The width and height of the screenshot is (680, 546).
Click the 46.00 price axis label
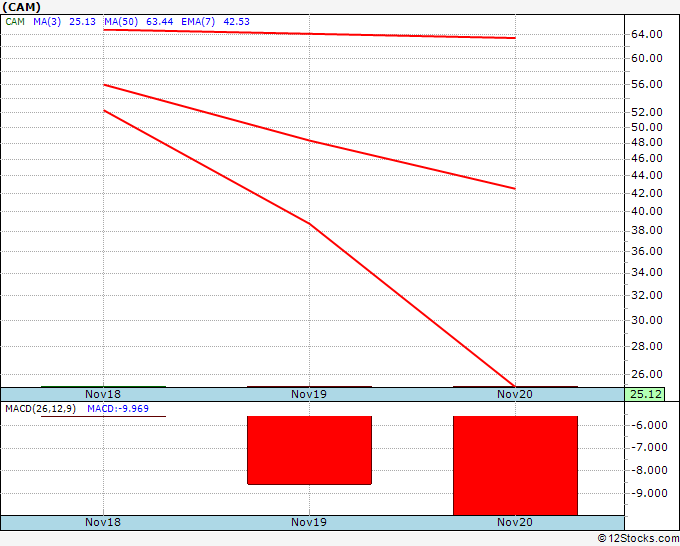(647, 158)
